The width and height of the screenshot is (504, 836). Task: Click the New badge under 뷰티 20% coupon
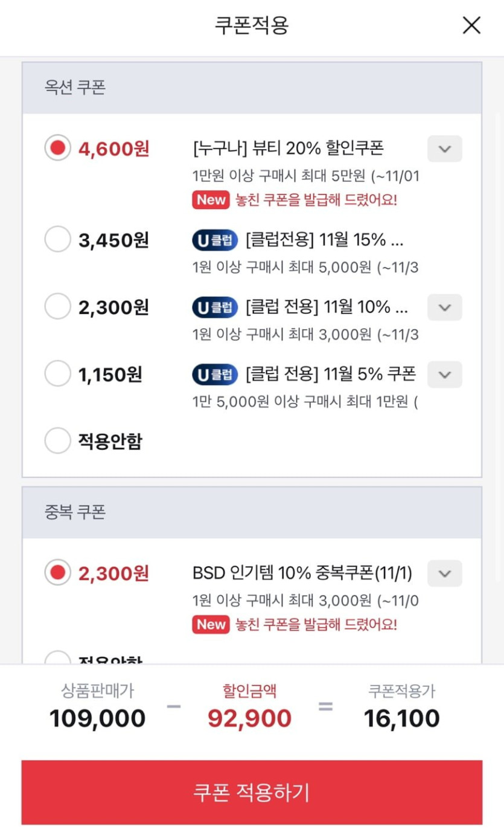[211, 200]
